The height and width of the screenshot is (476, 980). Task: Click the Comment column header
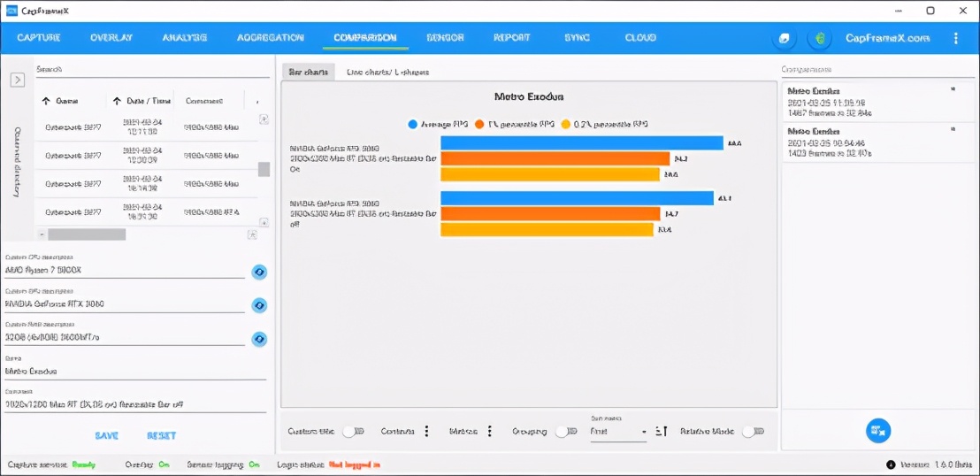[x=204, y=102]
